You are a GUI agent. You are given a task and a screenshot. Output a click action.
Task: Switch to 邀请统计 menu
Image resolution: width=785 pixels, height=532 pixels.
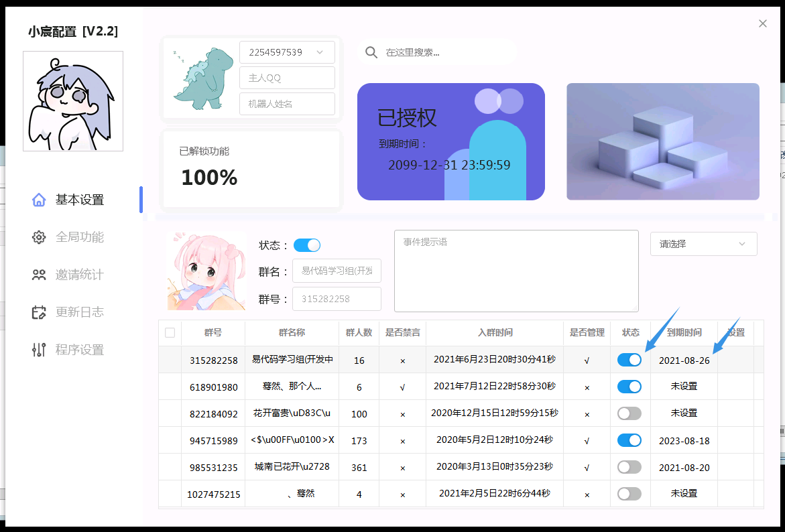click(80, 275)
